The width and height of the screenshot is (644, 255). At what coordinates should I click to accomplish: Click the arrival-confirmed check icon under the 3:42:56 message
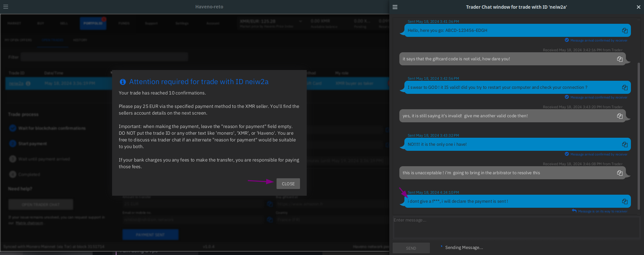pyautogui.click(x=567, y=97)
